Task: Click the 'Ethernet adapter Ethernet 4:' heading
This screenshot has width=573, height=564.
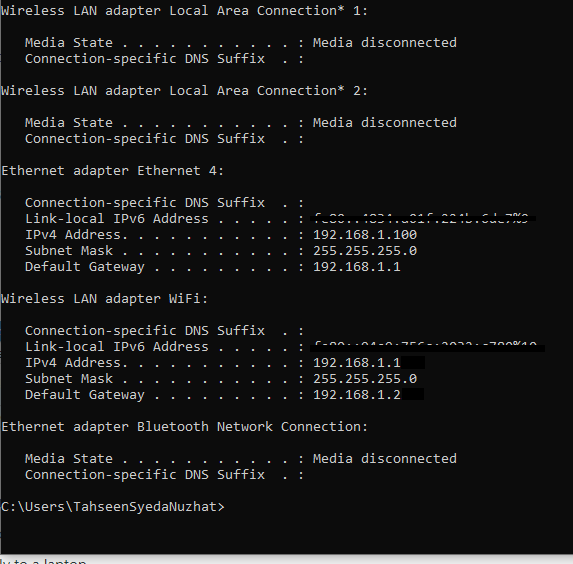Action: [113, 171]
